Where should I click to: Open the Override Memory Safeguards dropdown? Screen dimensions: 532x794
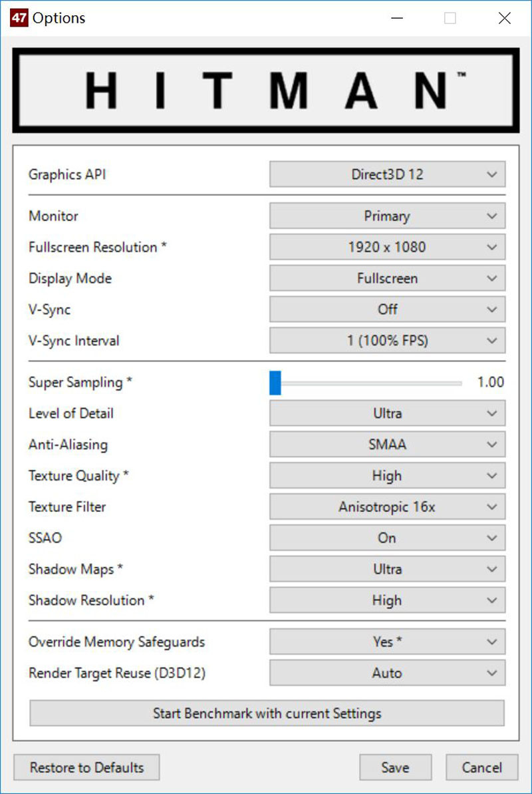coord(387,642)
